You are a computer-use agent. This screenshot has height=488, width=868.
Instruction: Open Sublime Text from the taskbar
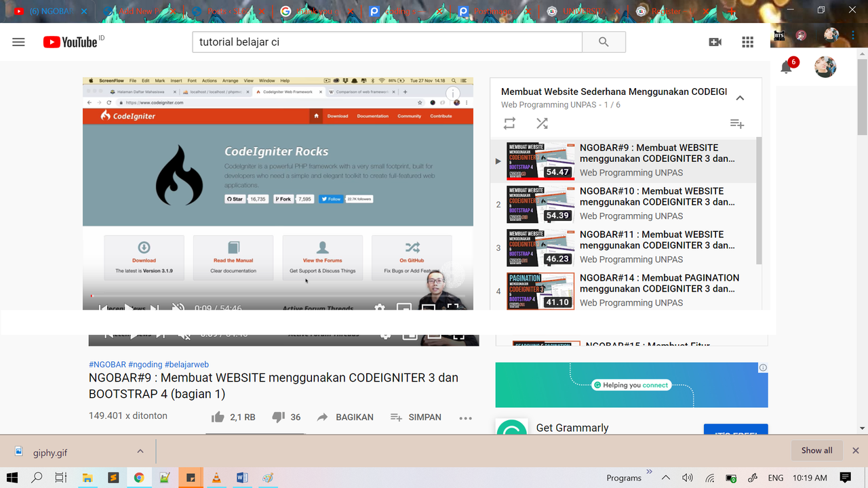click(x=113, y=478)
